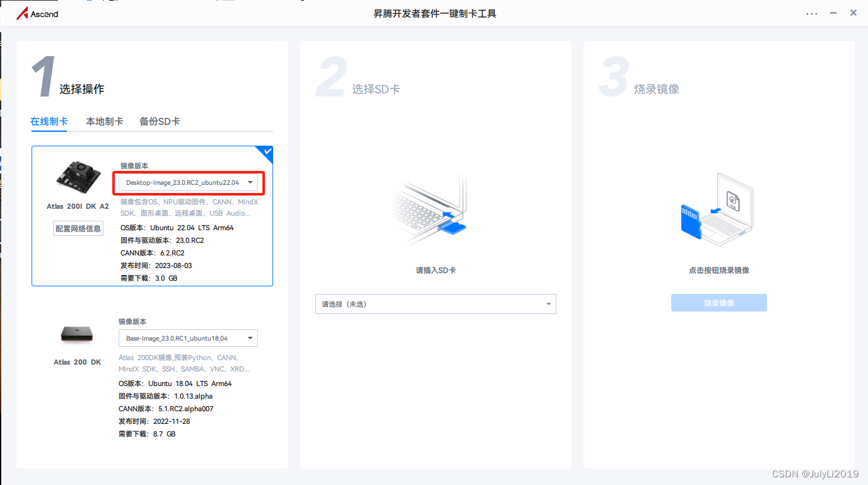Open the Desktop-Image_23.0.RC2_ubuntu22.04 image version dropdown
868x485 pixels.
[188, 182]
